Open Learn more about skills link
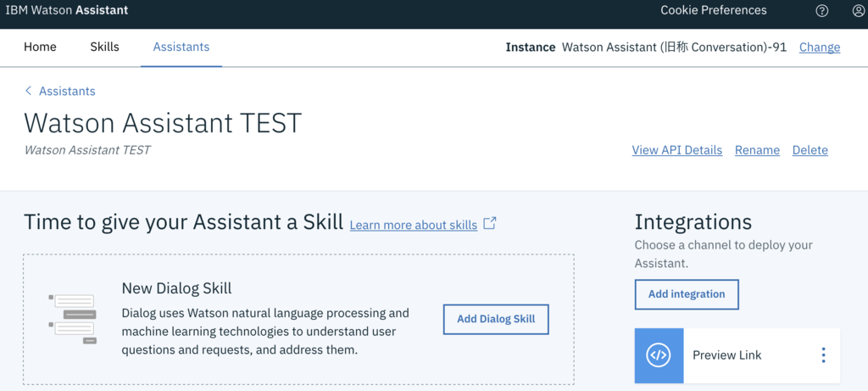 (413, 225)
